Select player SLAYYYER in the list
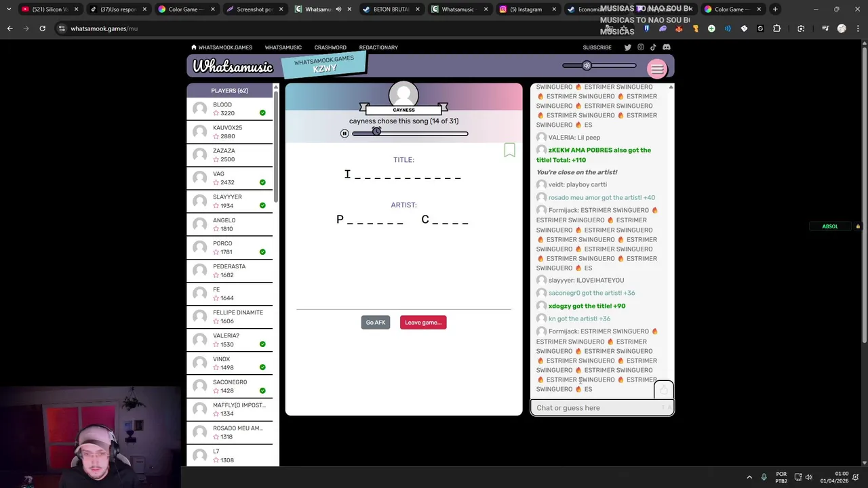 [x=230, y=201]
